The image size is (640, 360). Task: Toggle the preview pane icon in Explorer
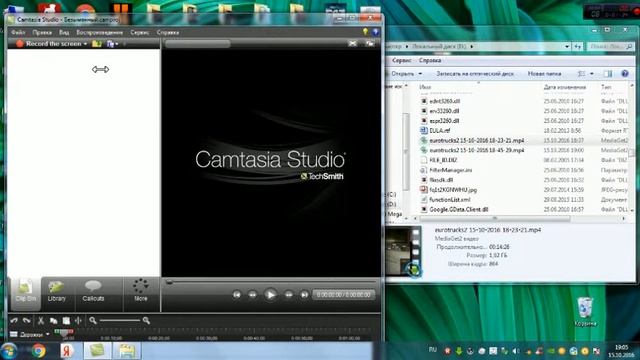pyautogui.click(x=608, y=74)
